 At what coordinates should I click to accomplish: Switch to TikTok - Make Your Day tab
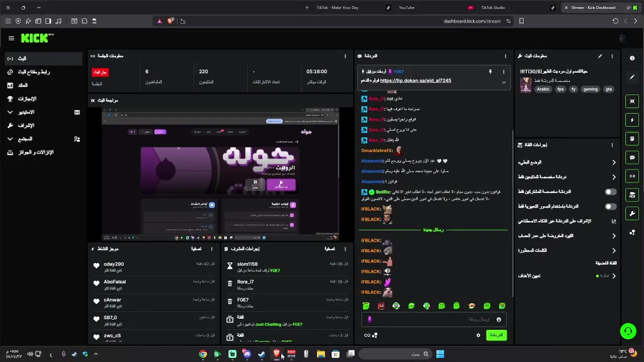pos(337,8)
